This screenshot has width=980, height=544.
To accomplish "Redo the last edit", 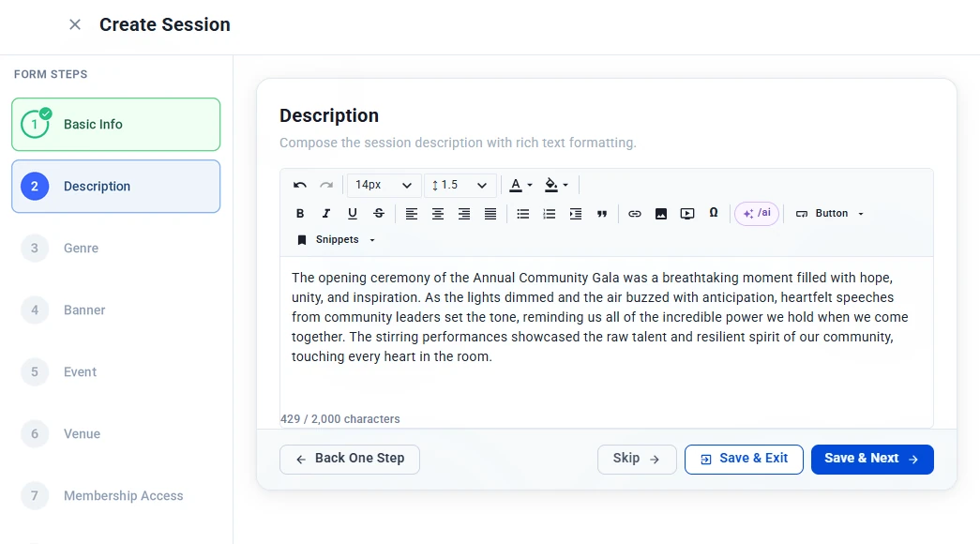I will pos(326,185).
